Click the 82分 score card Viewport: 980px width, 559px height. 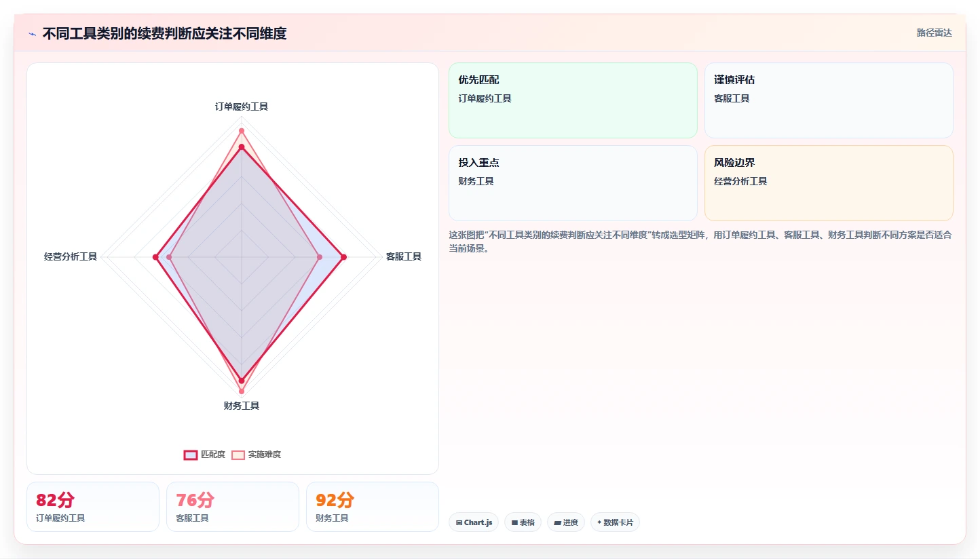click(93, 507)
